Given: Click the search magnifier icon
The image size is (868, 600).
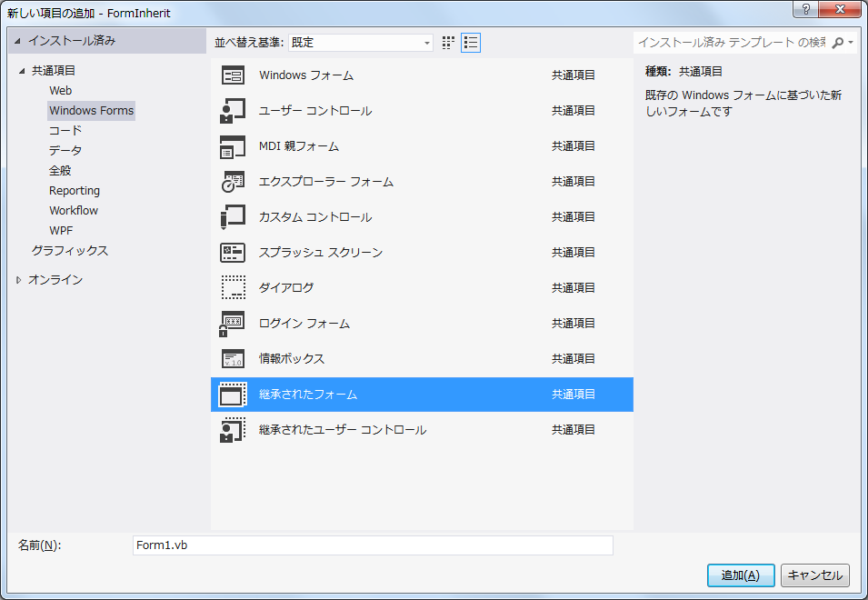Looking at the screenshot, I should 838,43.
